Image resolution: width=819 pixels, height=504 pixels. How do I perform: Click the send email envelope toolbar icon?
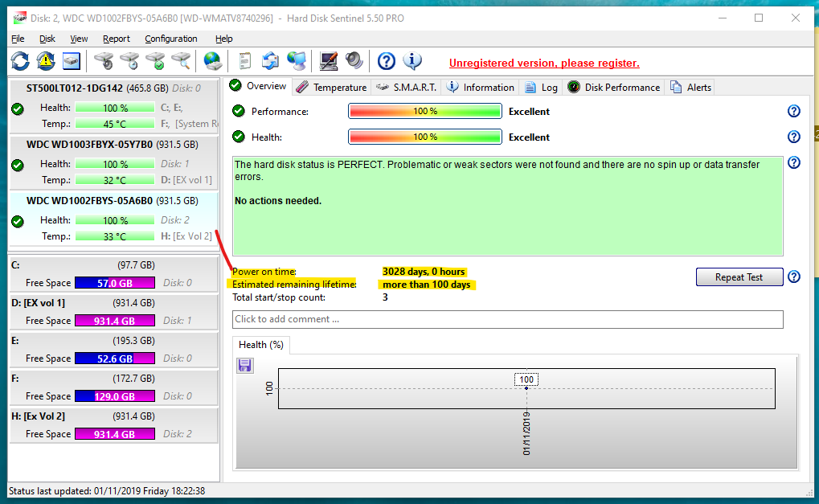270,61
